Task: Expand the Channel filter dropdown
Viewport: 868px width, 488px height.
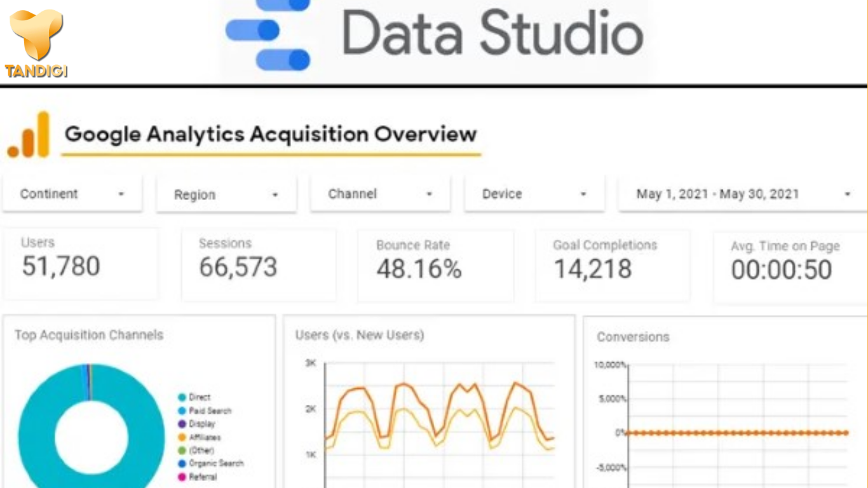Action: [x=380, y=194]
